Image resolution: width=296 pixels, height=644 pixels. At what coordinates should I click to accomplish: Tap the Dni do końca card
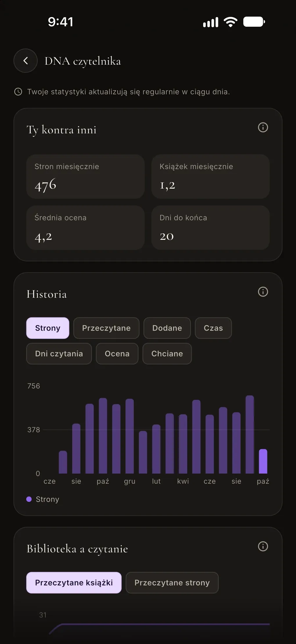[210, 228]
